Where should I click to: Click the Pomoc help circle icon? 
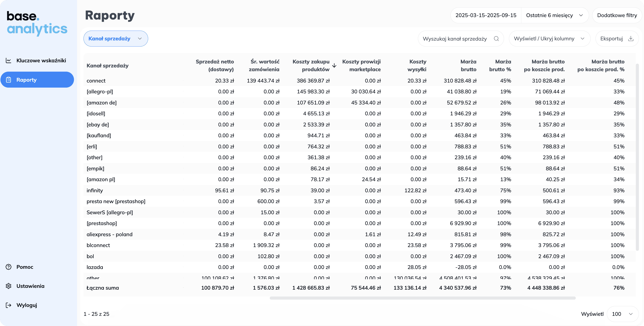pos(8,267)
